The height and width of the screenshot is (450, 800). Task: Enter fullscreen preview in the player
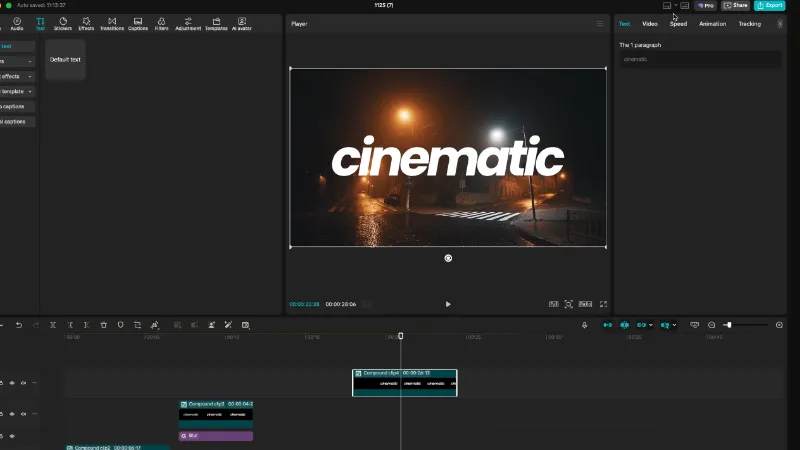[603, 304]
